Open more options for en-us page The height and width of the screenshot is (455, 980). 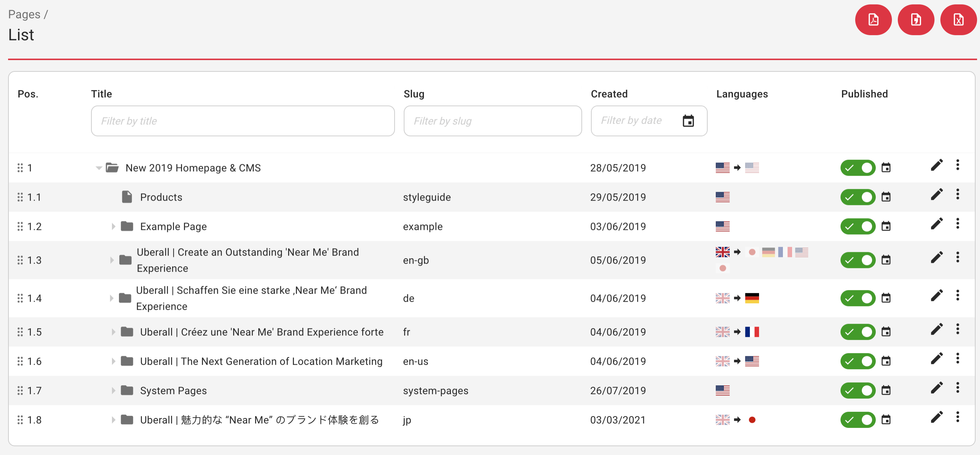pyautogui.click(x=958, y=359)
